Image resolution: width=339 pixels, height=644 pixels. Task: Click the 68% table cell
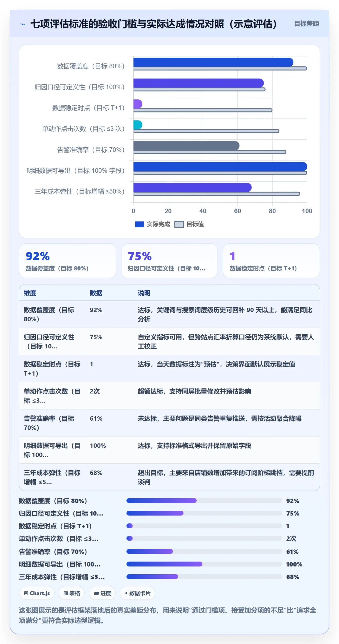96,473
